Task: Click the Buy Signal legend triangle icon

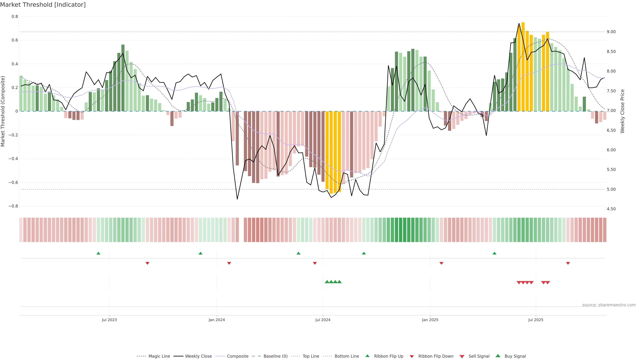Action: 498,356
